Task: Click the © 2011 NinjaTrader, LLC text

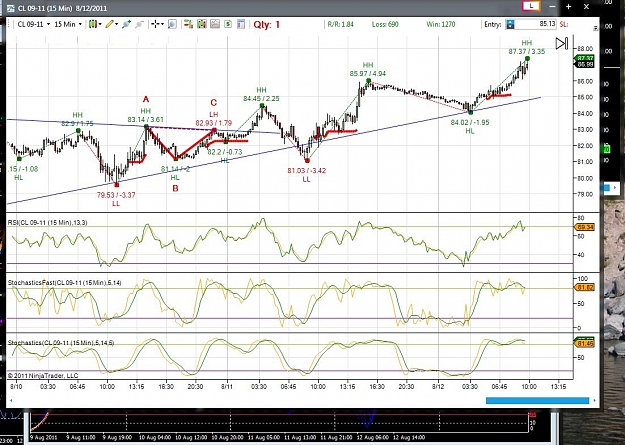Action: (43, 376)
